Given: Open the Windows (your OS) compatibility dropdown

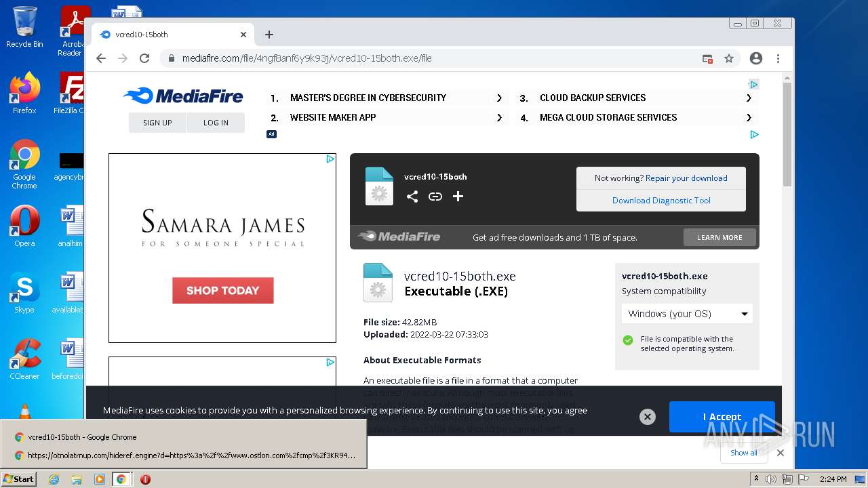Looking at the screenshot, I should [687, 314].
